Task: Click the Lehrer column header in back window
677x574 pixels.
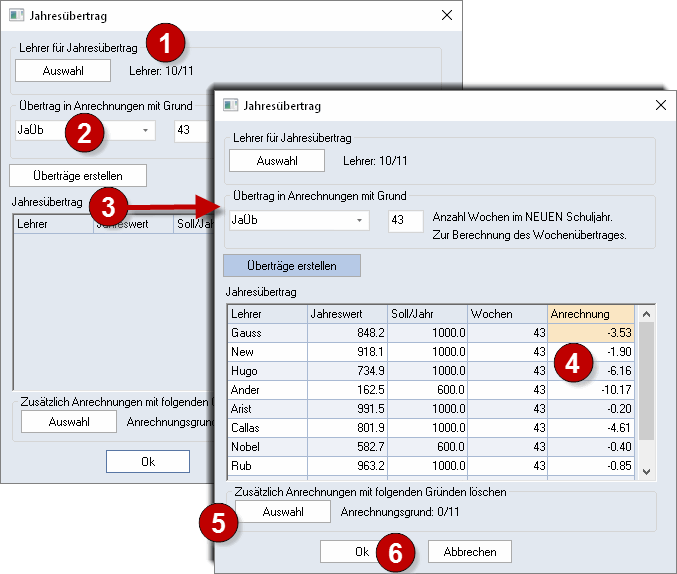Action: 54,224
